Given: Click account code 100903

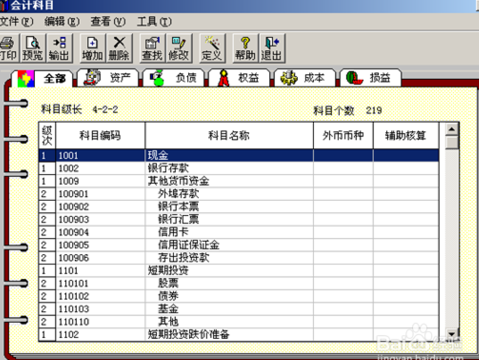Looking at the screenshot, I should [x=74, y=219].
